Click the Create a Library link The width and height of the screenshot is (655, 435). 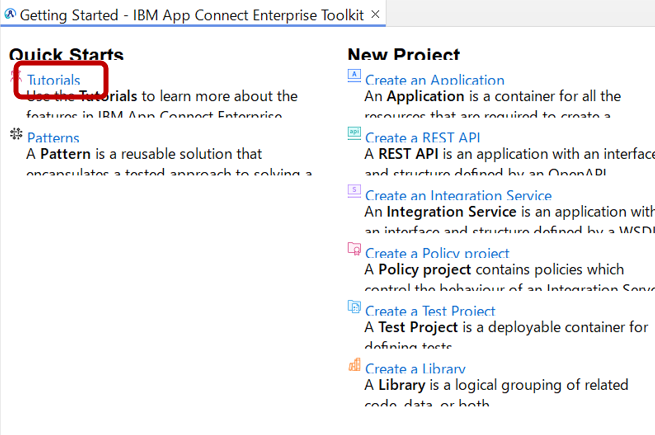click(x=415, y=368)
